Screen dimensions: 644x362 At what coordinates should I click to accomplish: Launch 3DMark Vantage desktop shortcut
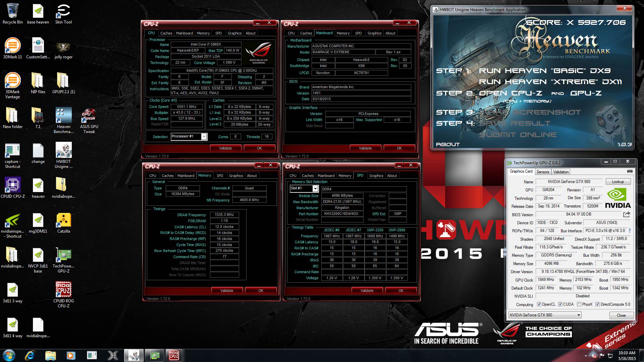pos(13,85)
